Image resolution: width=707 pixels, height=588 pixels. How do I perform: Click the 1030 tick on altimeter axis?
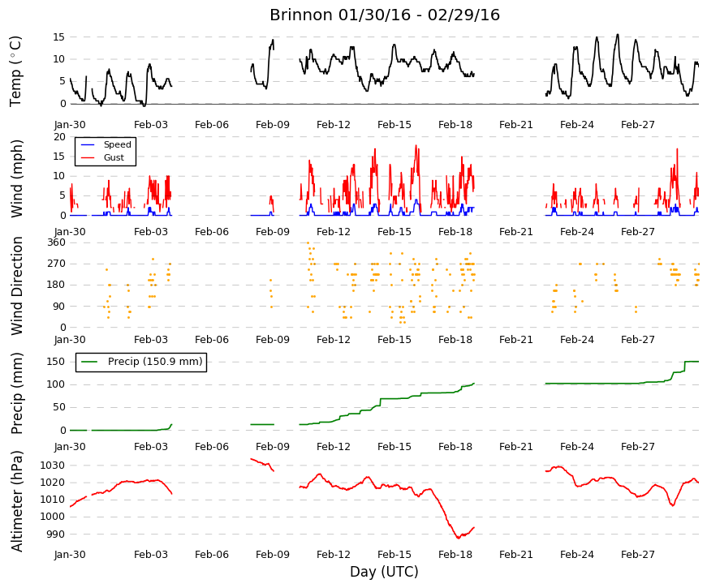click(52, 466)
